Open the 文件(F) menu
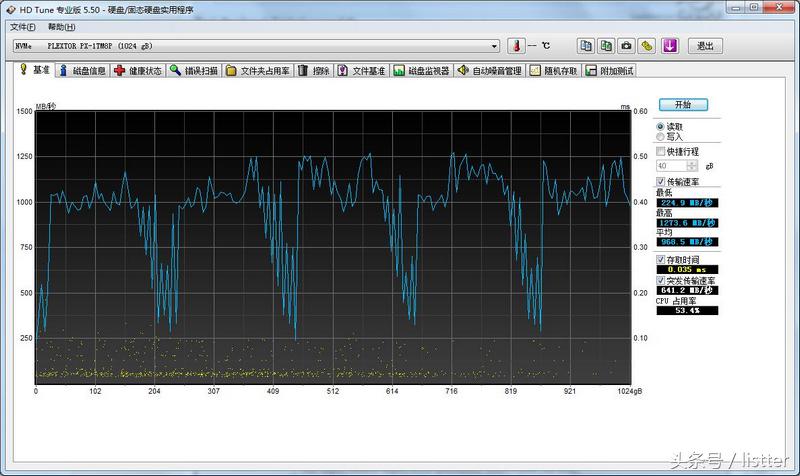 [22, 26]
